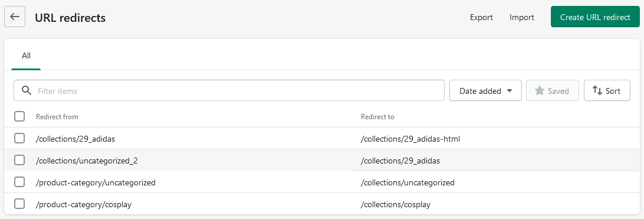Open the /collections/29_adidas redirect
The height and width of the screenshot is (219, 644).
75,139
